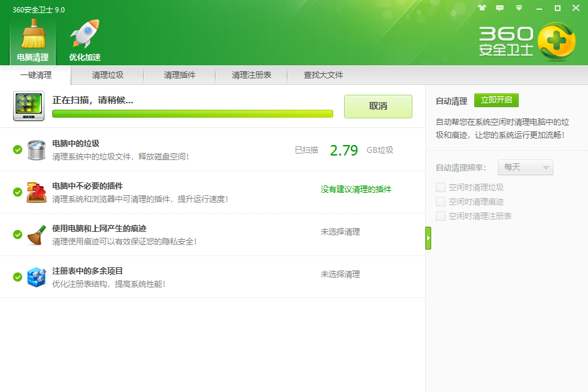This screenshot has height=392, width=588.
Task: Click the 360安全卫士 9.0 title text
Action: click(x=39, y=10)
